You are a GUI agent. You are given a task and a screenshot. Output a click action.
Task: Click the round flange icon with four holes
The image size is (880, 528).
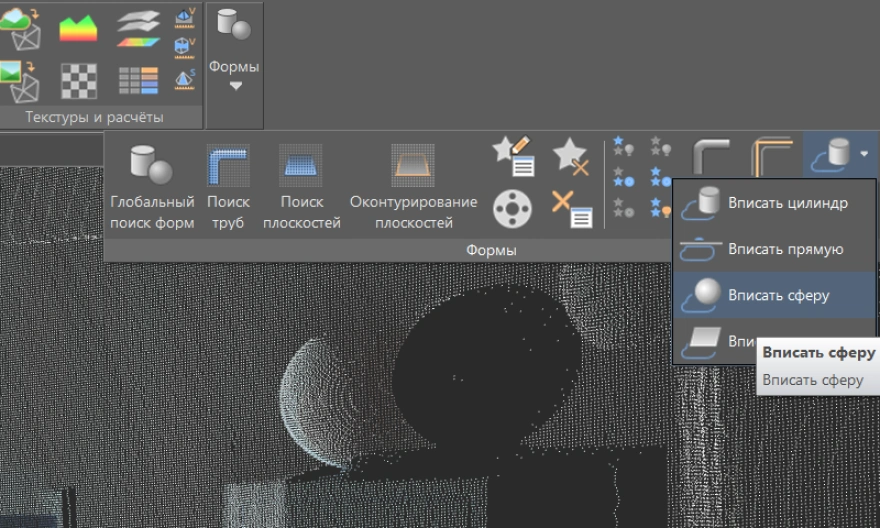pos(512,209)
